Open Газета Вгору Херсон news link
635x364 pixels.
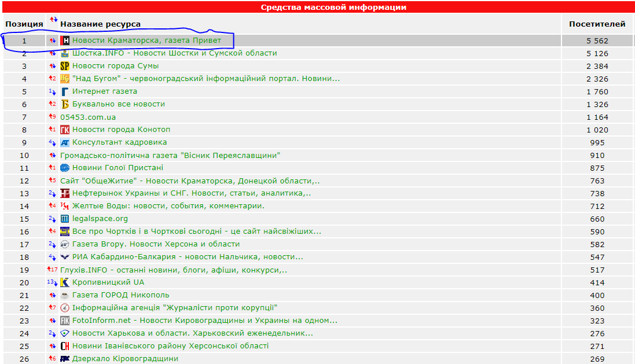tap(156, 244)
